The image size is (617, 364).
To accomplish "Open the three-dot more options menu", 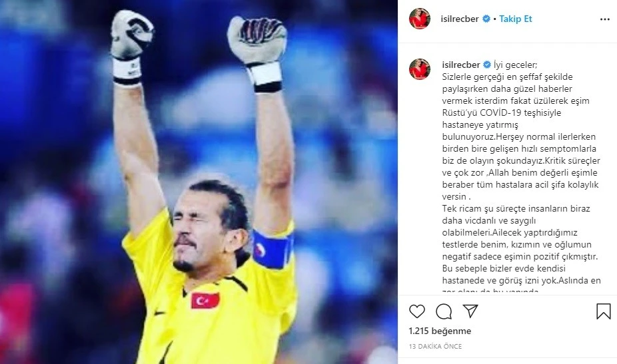I will [605, 19].
